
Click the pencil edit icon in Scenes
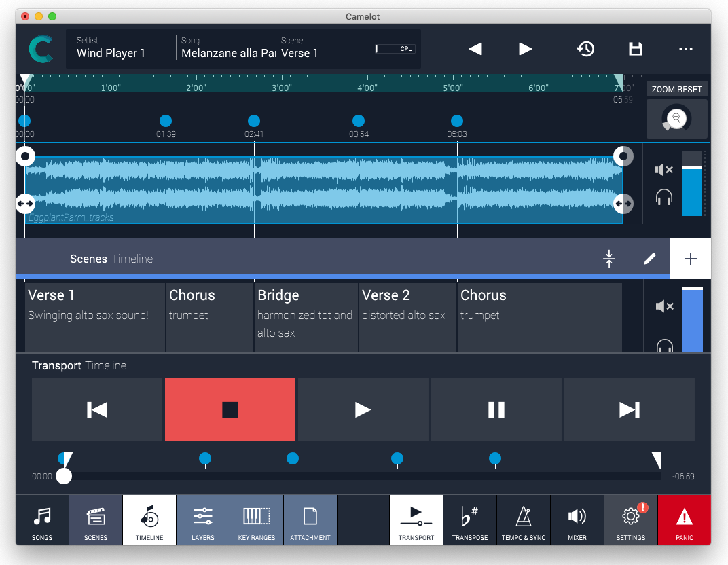(x=650, y=259)
